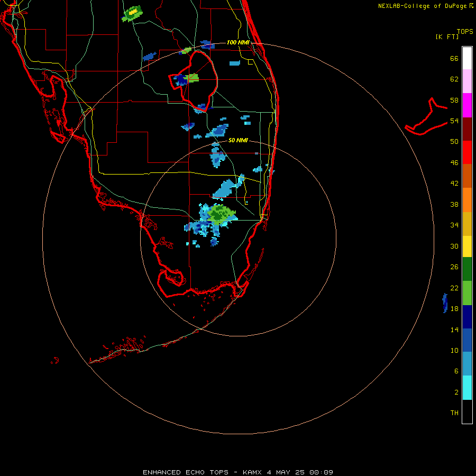The height and width of the screenshot is (476, 476).
Task: Click the "TH" threshold label
Action: pyautogui.click(x=454, y=413)
